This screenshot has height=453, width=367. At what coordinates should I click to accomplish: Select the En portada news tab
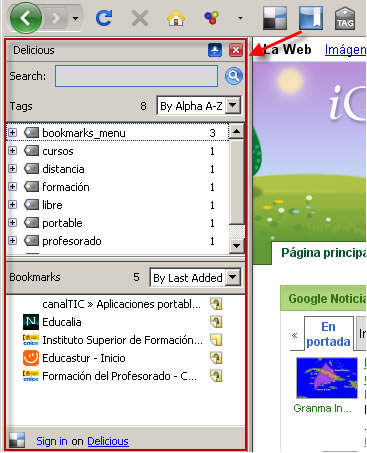point(328,334)
